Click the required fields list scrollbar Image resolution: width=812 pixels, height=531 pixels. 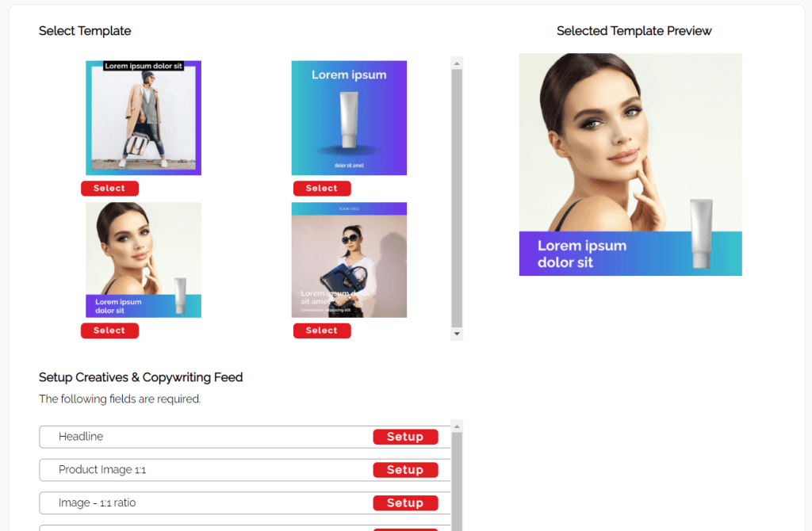457,481
